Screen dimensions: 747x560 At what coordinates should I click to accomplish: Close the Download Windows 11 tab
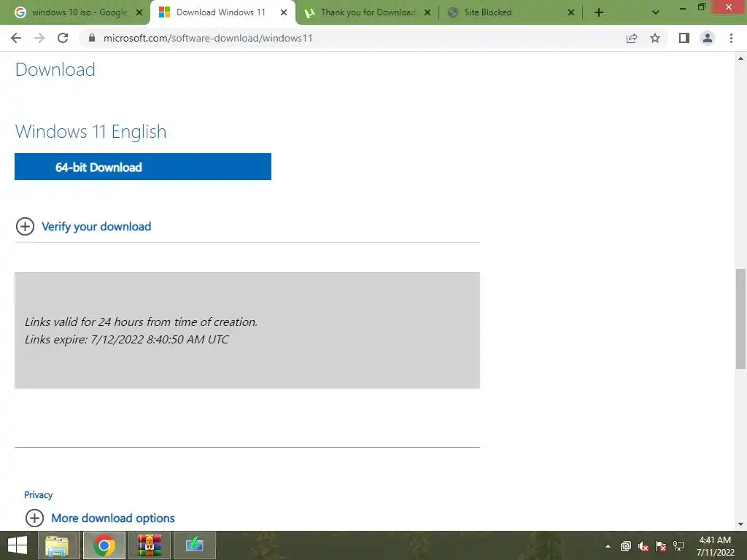tap(284, 12)
